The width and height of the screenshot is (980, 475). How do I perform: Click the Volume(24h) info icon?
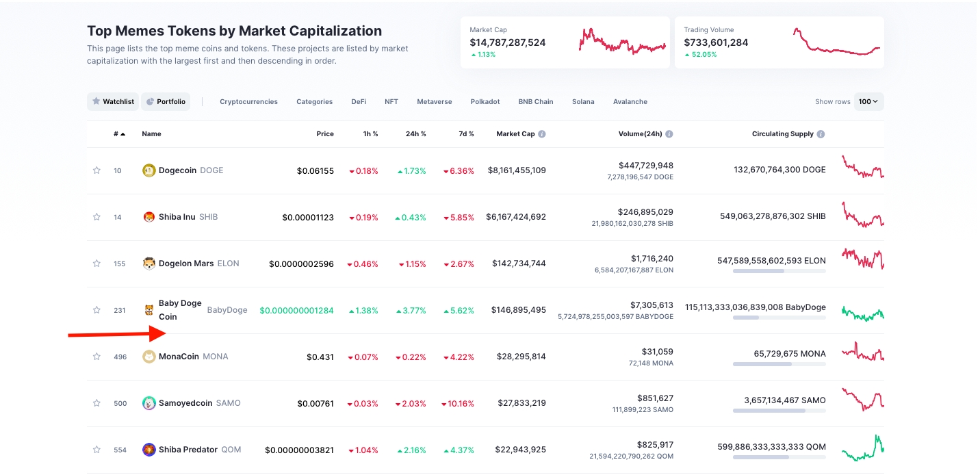669,134
